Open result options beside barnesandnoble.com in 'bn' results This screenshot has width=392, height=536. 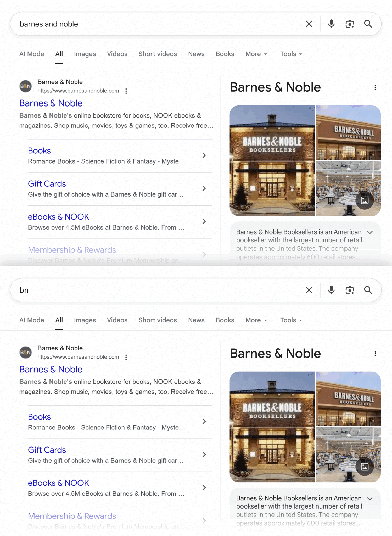[x=126, y=357]
